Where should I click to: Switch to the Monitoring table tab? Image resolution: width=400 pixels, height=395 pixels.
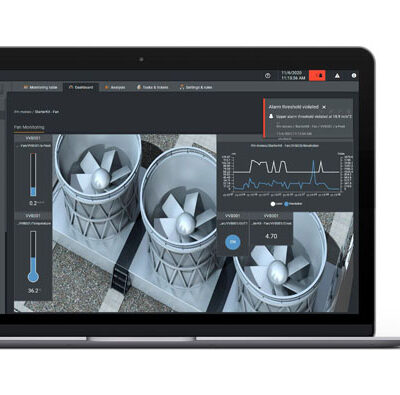point(41,87)
